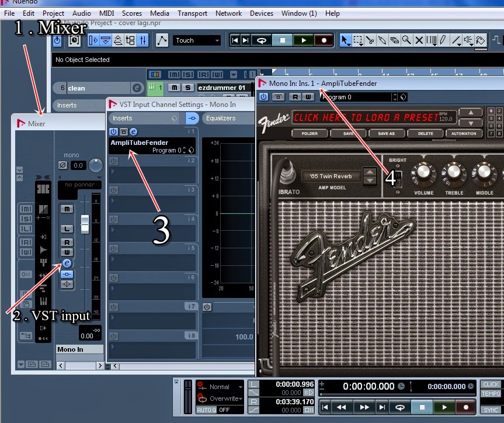Open the Touch automation mode dropdown
This screenshot has height=423, width=504.
tap(197, 40)
